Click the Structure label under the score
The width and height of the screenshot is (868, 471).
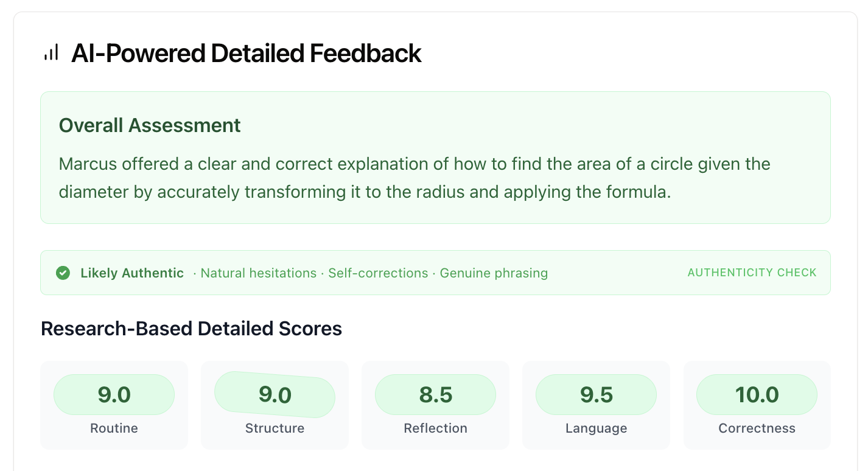click(x=275, y=428)
